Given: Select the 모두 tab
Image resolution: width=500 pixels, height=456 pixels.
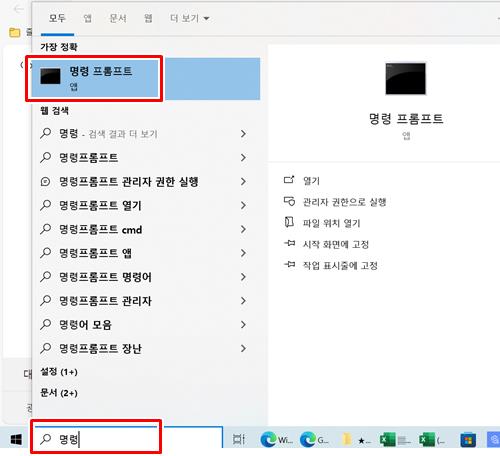Looking at the screenshot, I should coord(57,18).
